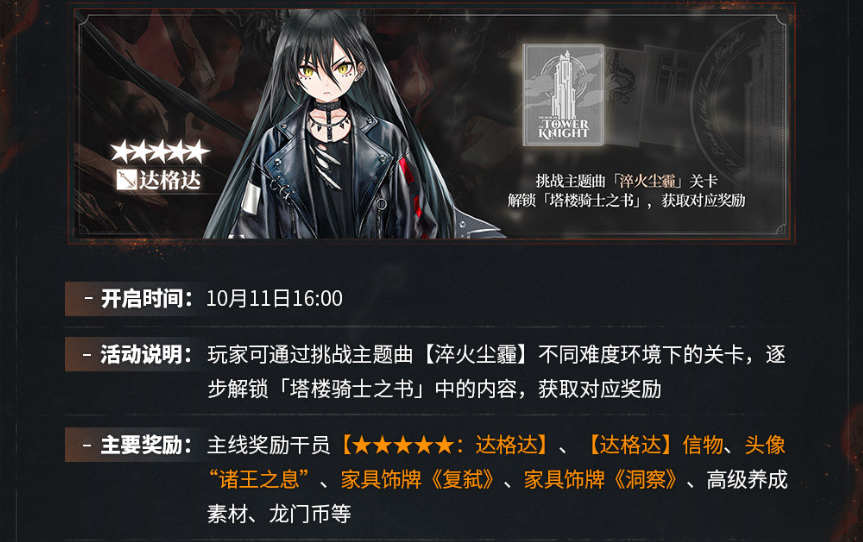Image resolution: width=863 pixels, height=542 pixels.
Task: Click the orange 【达格达】信物 reward text
Action: point(655,445)
